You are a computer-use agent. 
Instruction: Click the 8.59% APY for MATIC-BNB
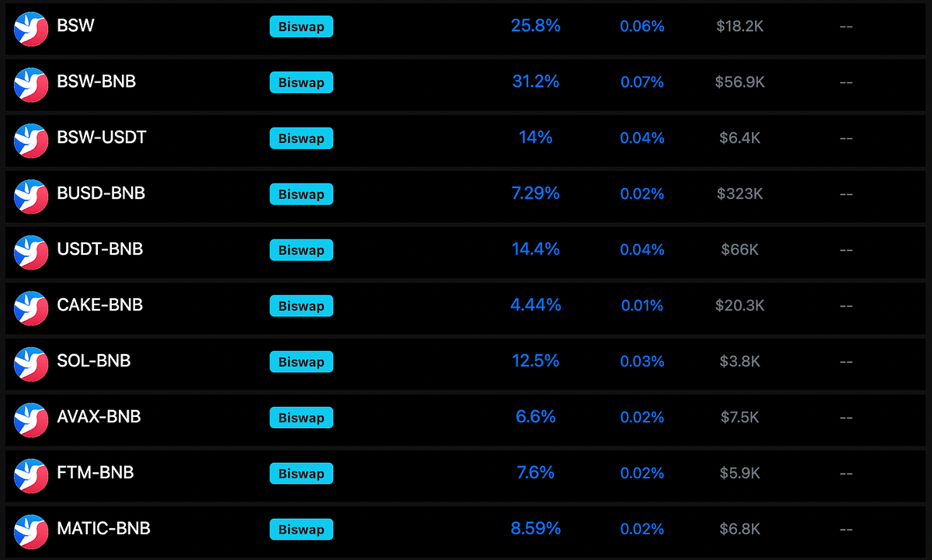536,529
